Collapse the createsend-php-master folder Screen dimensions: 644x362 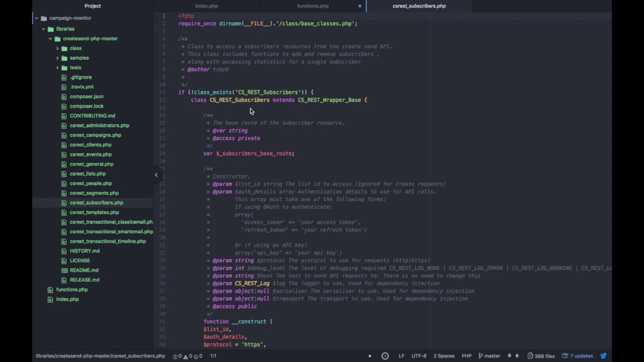tap(50, 39)
